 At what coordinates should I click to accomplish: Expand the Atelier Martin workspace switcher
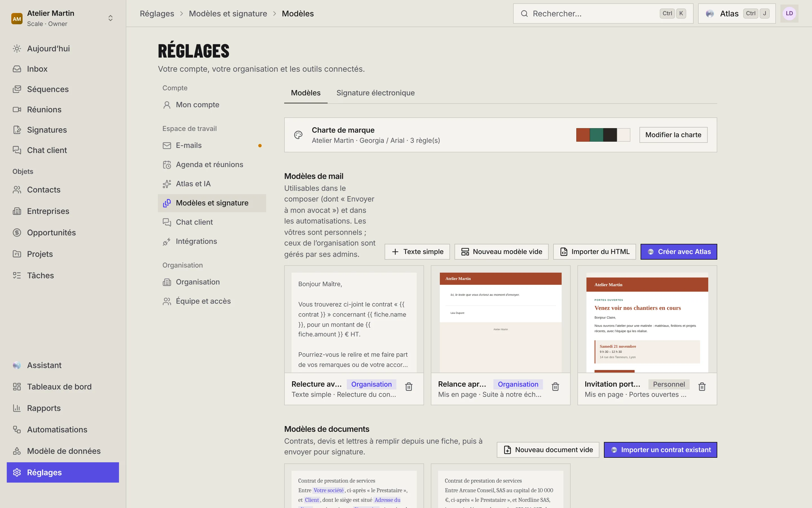[63, 18]
